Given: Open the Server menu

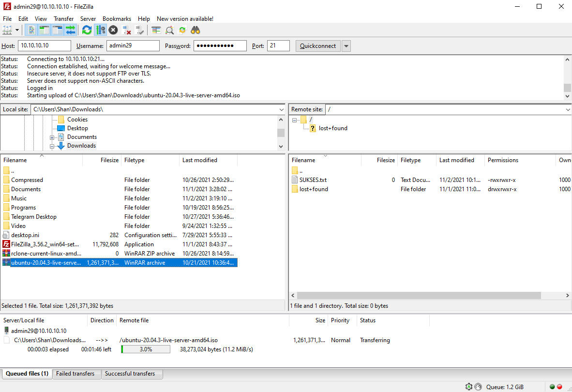Looking at the screenshot, I should tap(88, 18).
